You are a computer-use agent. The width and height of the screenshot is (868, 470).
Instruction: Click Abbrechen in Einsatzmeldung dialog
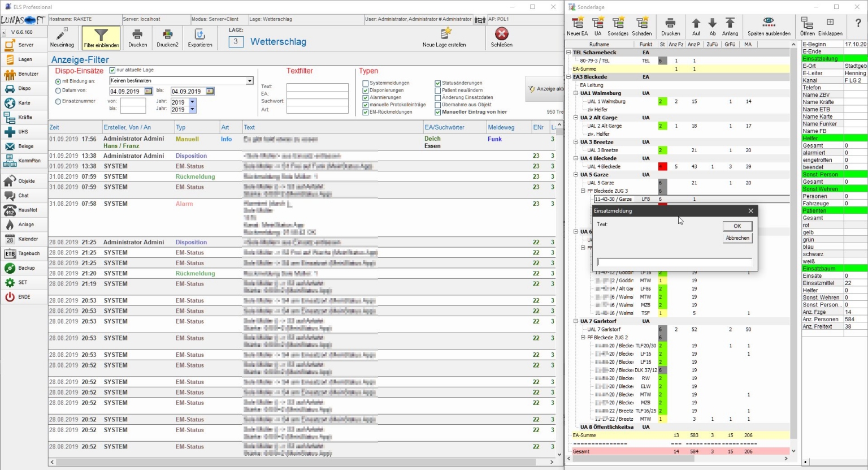coord(737,238)
